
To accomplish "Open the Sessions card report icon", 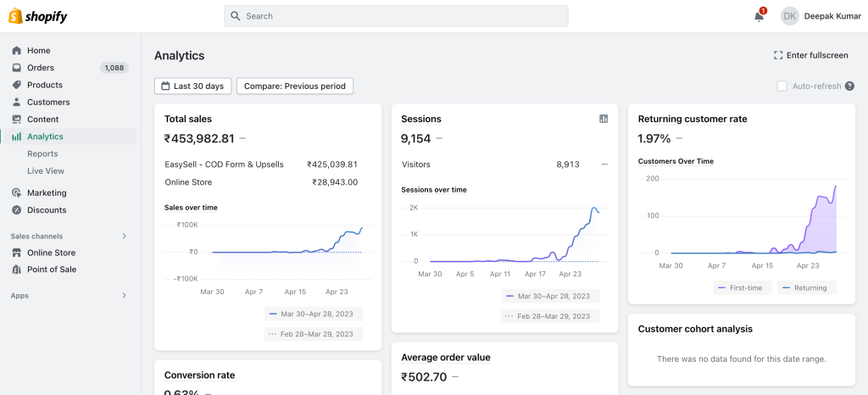I will click(x=604, y=119).
